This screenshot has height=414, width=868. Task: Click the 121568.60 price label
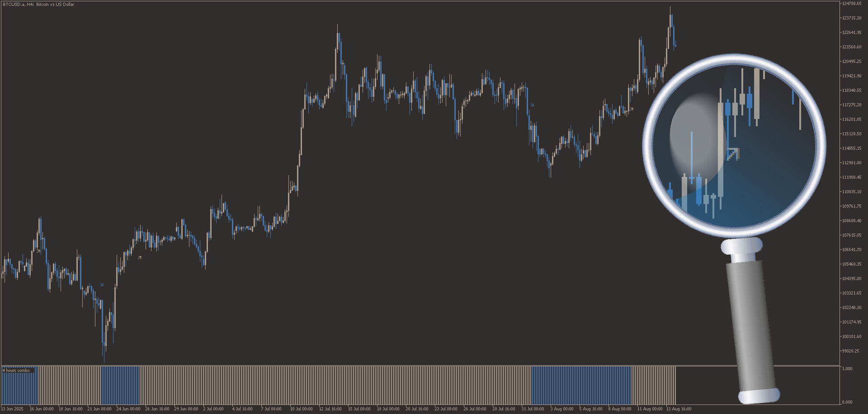click(852, 47)
